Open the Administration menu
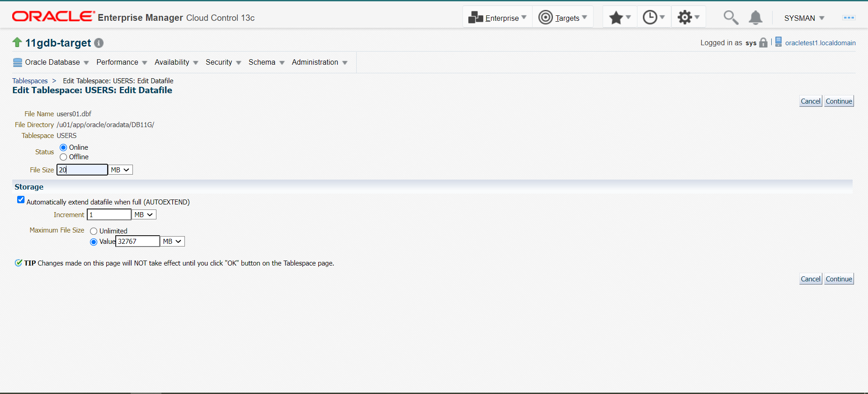 319,62
